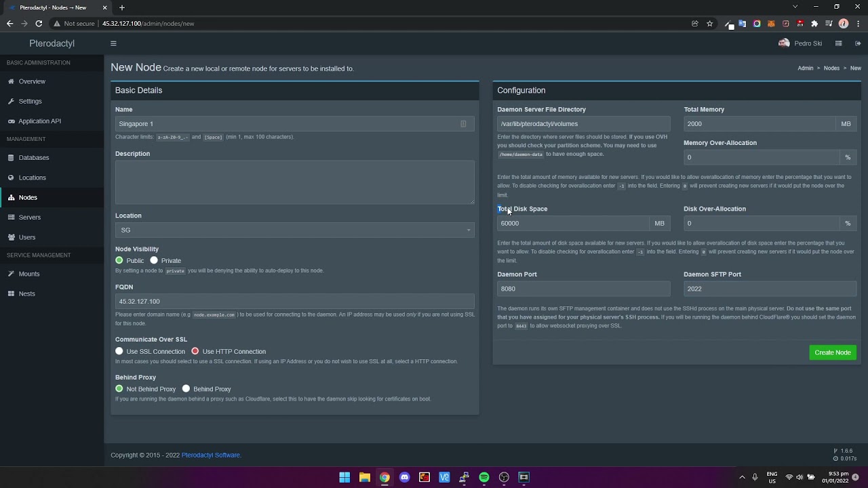Open the MetaMask fox extension
Viewport: 868px width, 488px height.
pos(771,23)
